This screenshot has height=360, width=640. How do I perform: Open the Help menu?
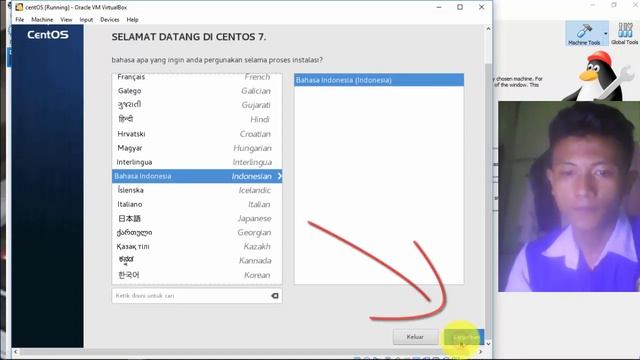point(132,20)
